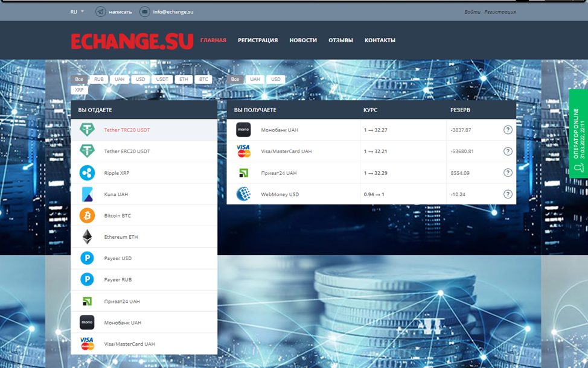This screenshot has width=588, height=368.
Task: Open the Отзывы menu item
Action: (341, 40)
